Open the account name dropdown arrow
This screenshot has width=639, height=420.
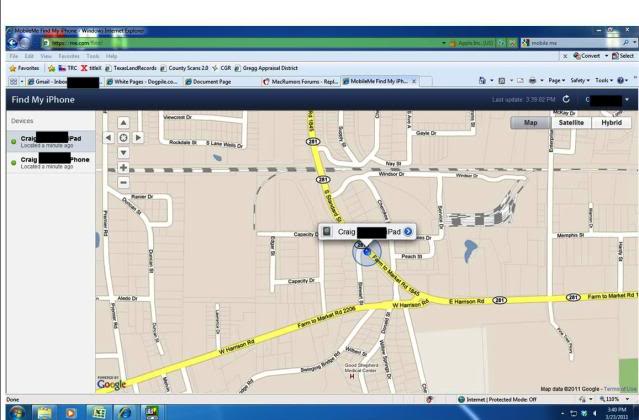[x=627, y=99]
